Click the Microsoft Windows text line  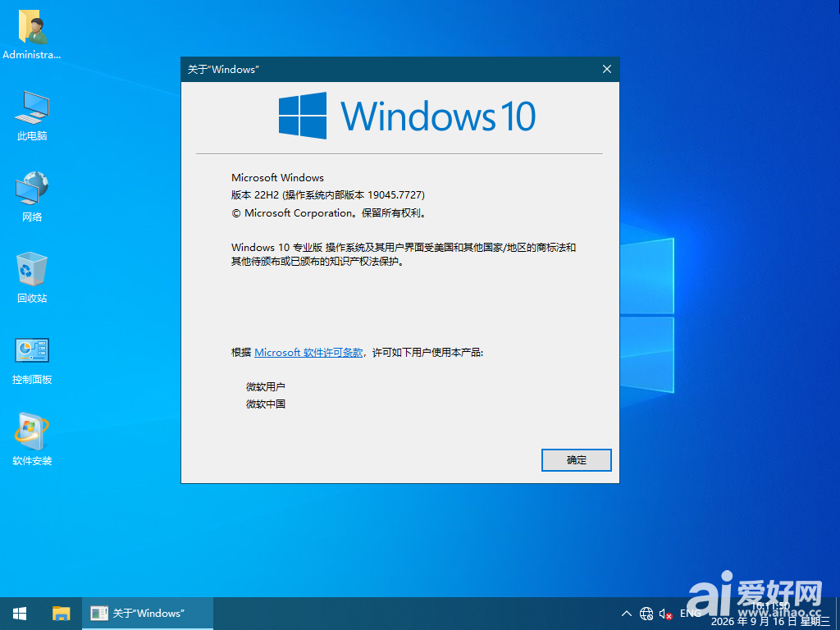[x=277, y=177]
